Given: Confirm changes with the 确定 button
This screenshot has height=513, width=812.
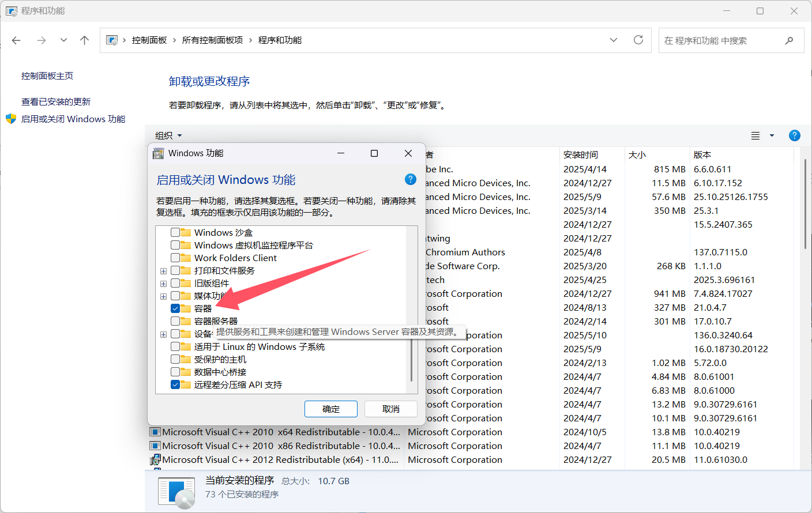Looking at the screenshot, I should pos(330,409).
